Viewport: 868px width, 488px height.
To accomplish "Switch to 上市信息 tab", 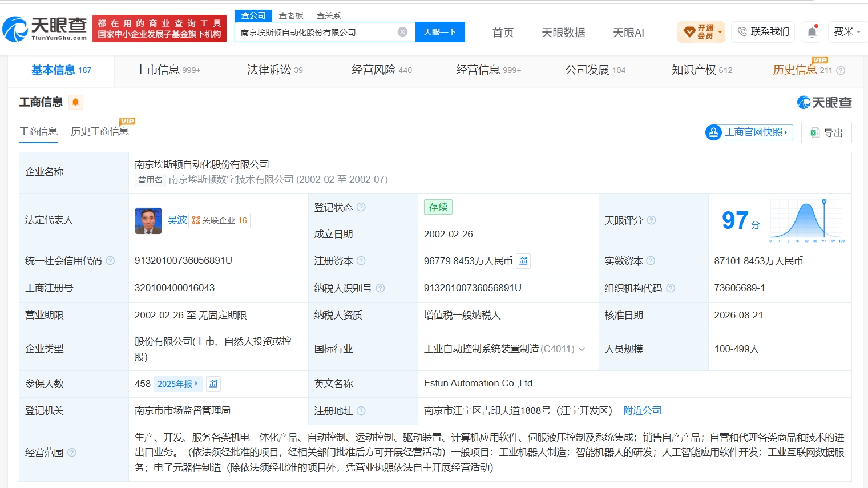I will pyautogui.click(x=168, y=70).
